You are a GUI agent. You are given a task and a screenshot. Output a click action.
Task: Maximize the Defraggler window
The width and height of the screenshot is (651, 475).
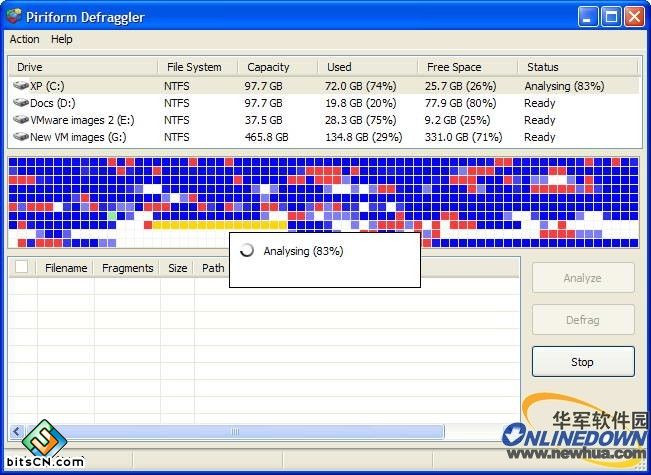pos(612,16)
